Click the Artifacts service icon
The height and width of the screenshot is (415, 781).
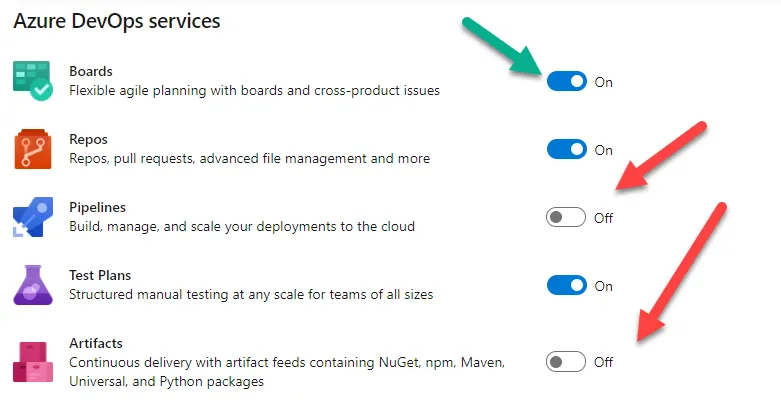[x=31, y=361]
